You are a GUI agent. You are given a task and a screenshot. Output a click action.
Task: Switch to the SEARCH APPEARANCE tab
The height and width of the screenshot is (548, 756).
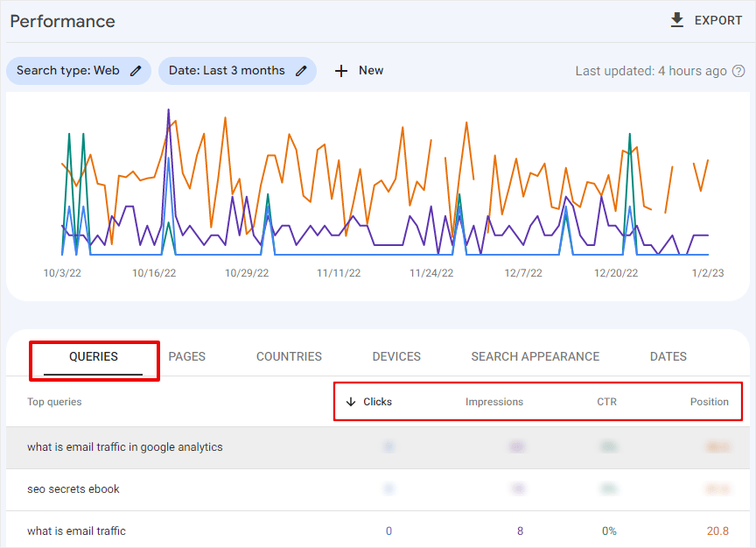pyautogui.click(x=535, y=356)
